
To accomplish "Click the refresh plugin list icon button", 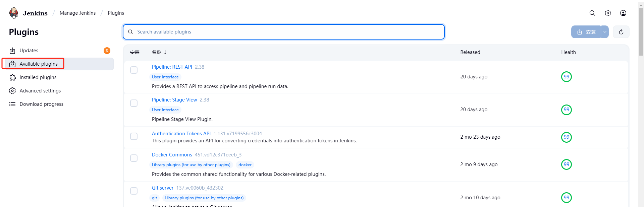I will 621,32.
